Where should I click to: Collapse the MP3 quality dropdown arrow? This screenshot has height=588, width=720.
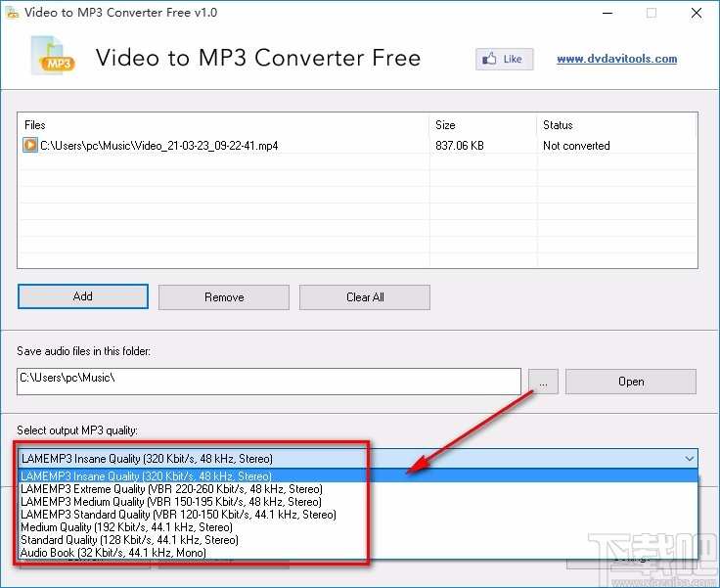pos(689,459)
